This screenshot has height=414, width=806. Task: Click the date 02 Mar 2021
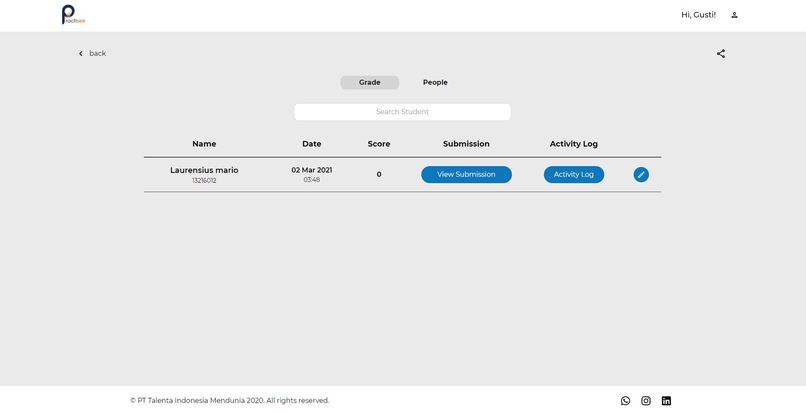(312, 170)
